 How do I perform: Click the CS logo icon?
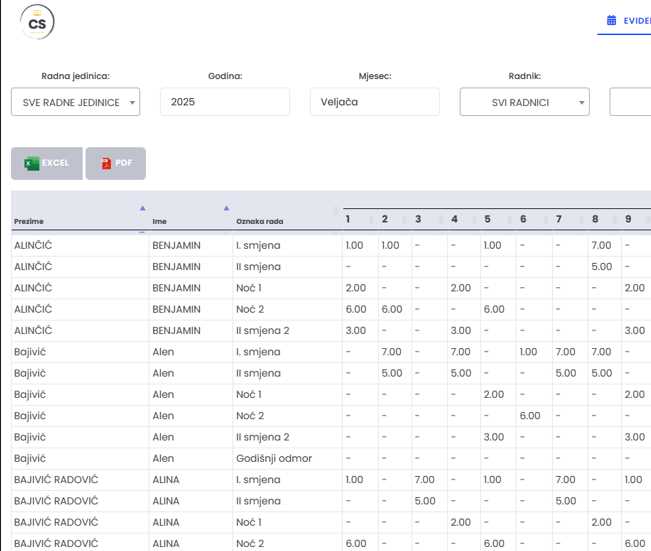[x=38, y=21]
